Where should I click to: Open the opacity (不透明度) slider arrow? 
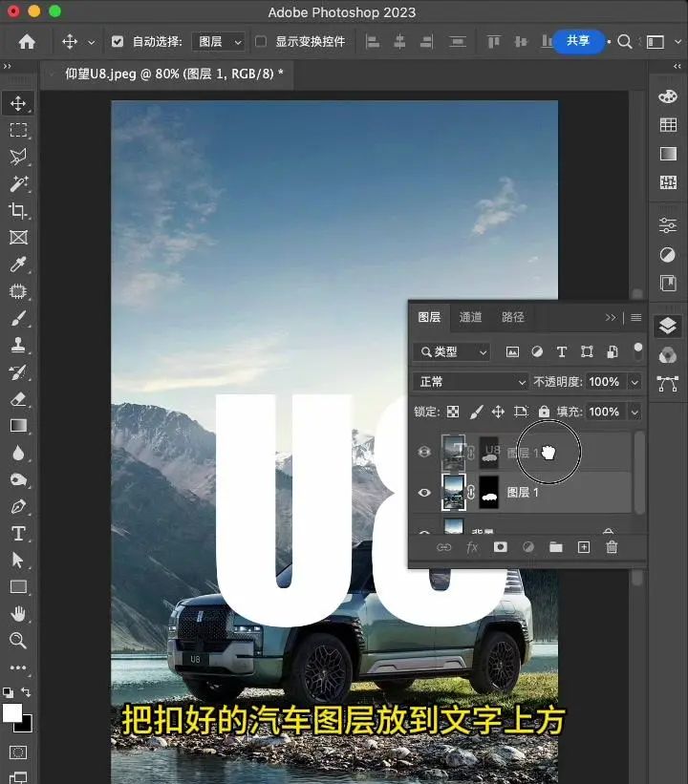pyautogui.click(x=634, y=382)
